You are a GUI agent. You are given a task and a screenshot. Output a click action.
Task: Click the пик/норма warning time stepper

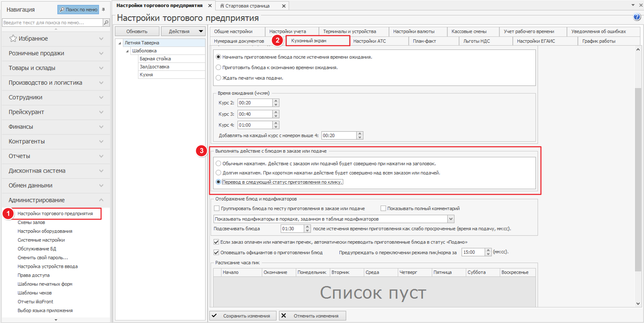click(x=488, y=252)
